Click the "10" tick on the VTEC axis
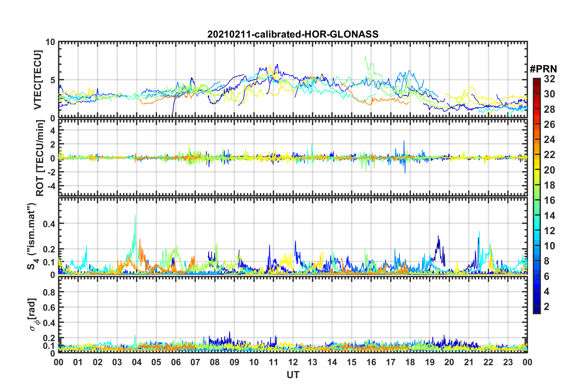 click(x=50, y=42)
